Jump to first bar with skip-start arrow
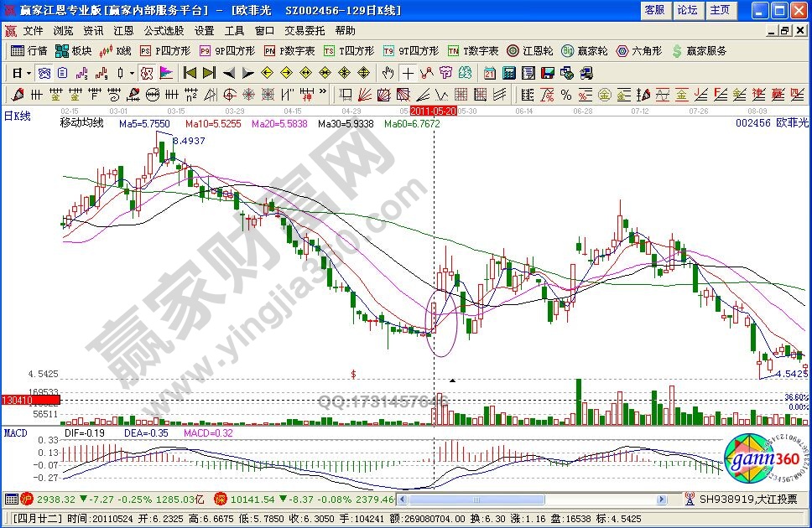Image resolution: width=812 pixels, height=528 pixels. coord(190,73)
